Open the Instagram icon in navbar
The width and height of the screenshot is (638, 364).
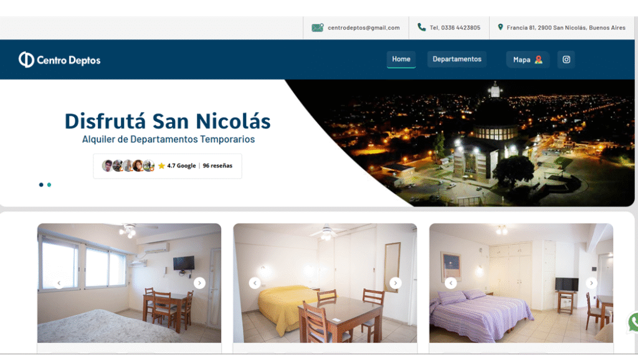click(x=566, y=60)
